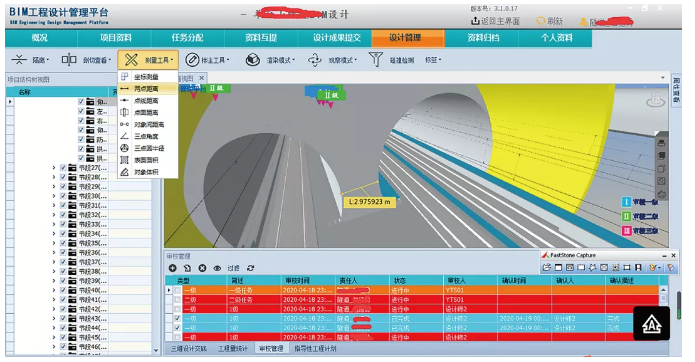The height and width of the screenshot is (362, 695).
Task: Switch to the 工程量统计 bottom tab
Action: (233, 349)
